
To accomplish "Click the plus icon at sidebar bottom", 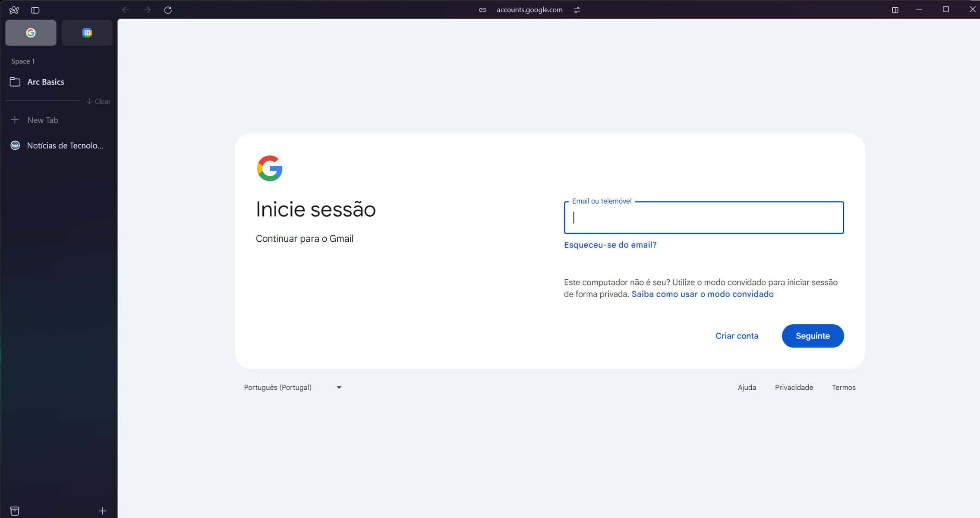I will point(103,511).
